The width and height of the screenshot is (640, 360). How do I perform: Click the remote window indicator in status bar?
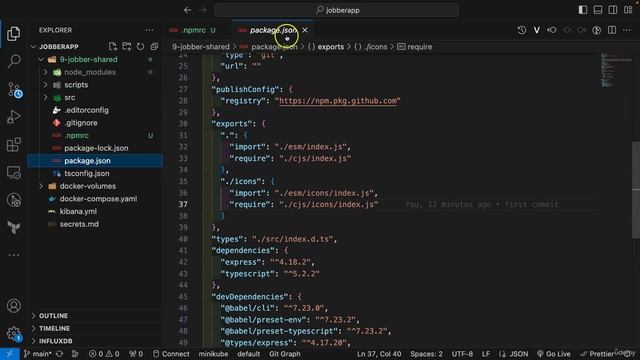pyautogui.click(x=10, y=354)
